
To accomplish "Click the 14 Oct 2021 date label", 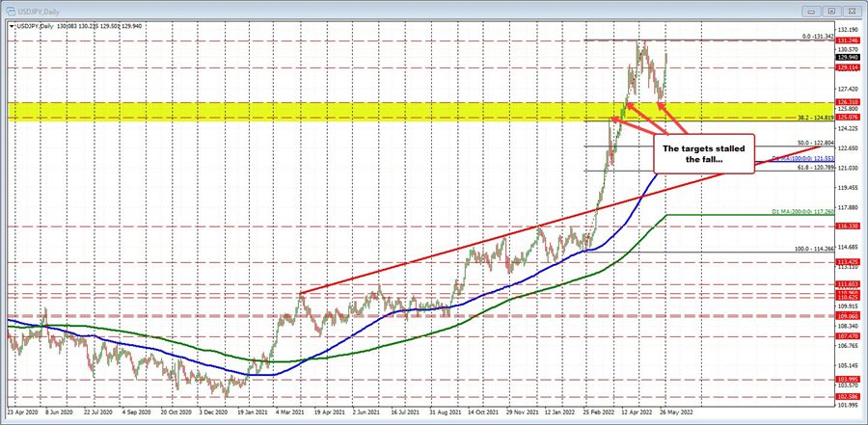I will pos(481,412).
